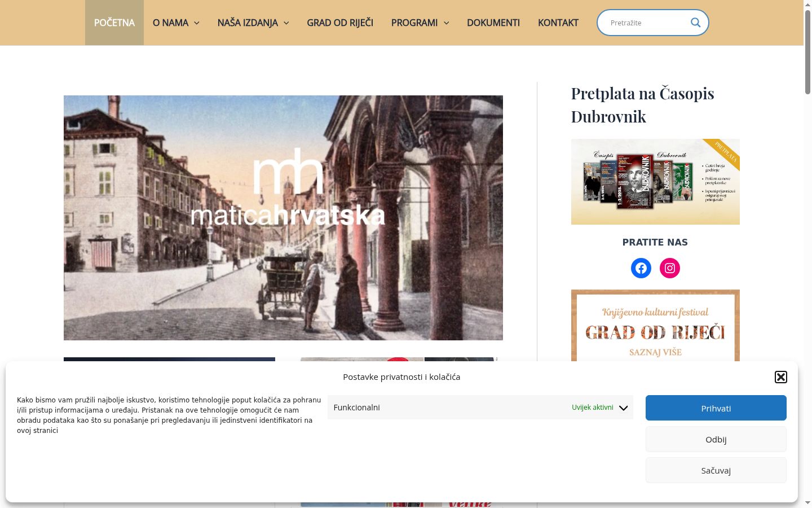Expand the O NAMA submenu arrow
This screenshot has height=508, width=812.
(197, 23)
